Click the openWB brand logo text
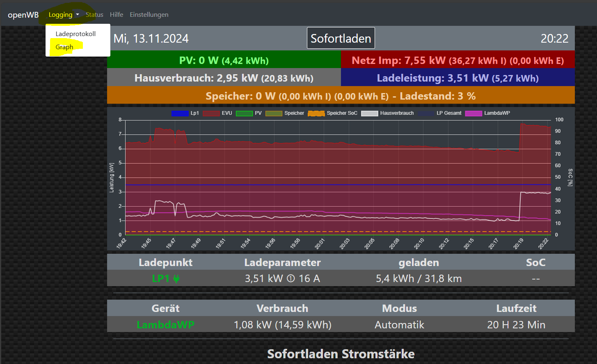 coord(23,15)
